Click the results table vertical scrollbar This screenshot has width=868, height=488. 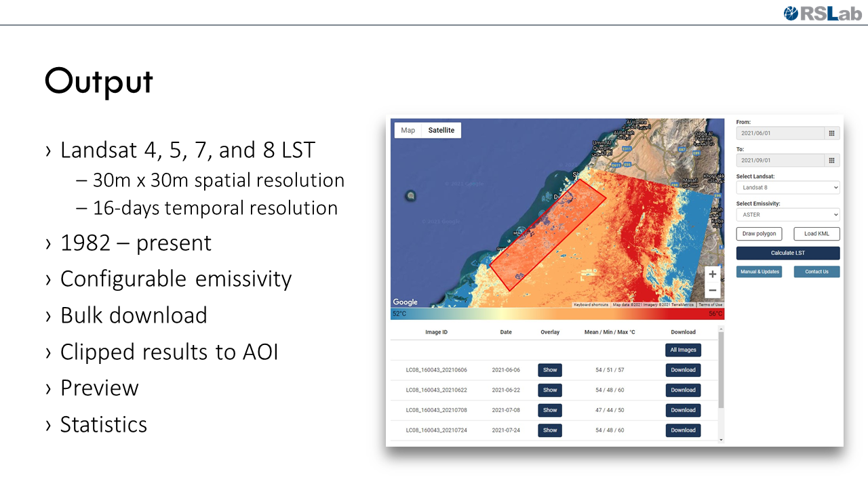(721, 371)
